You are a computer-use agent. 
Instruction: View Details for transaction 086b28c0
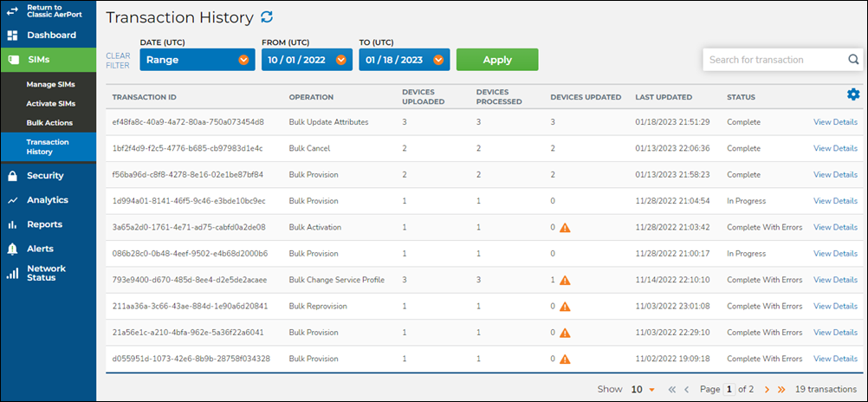point(835,254)
